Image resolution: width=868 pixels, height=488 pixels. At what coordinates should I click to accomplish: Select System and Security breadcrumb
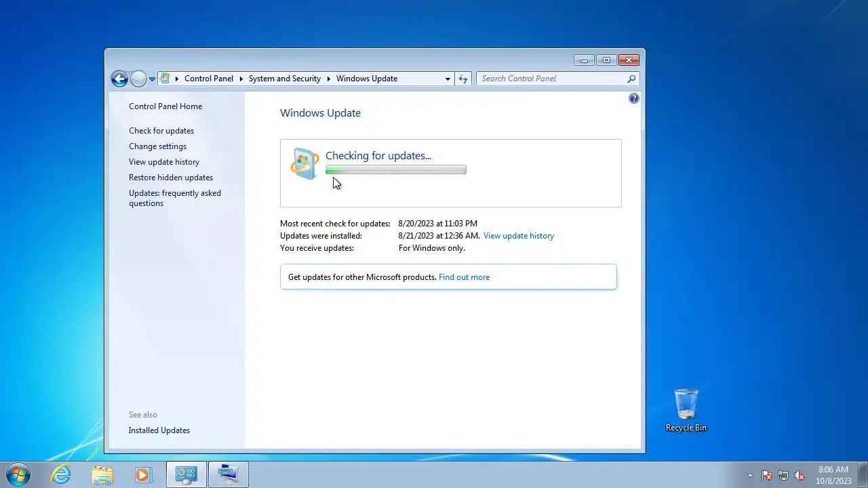(x=284, y=79)
